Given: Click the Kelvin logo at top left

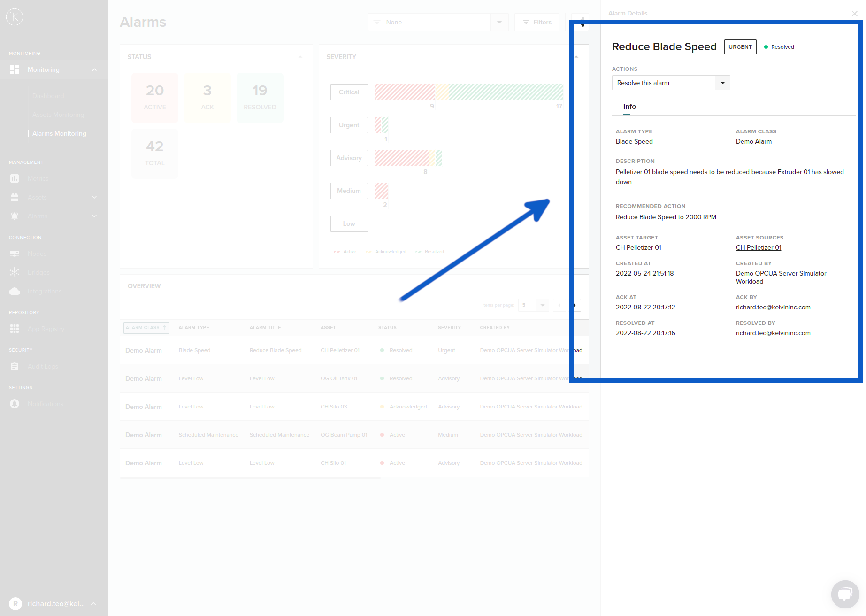Looking at the screenshot, I should 15,16.
